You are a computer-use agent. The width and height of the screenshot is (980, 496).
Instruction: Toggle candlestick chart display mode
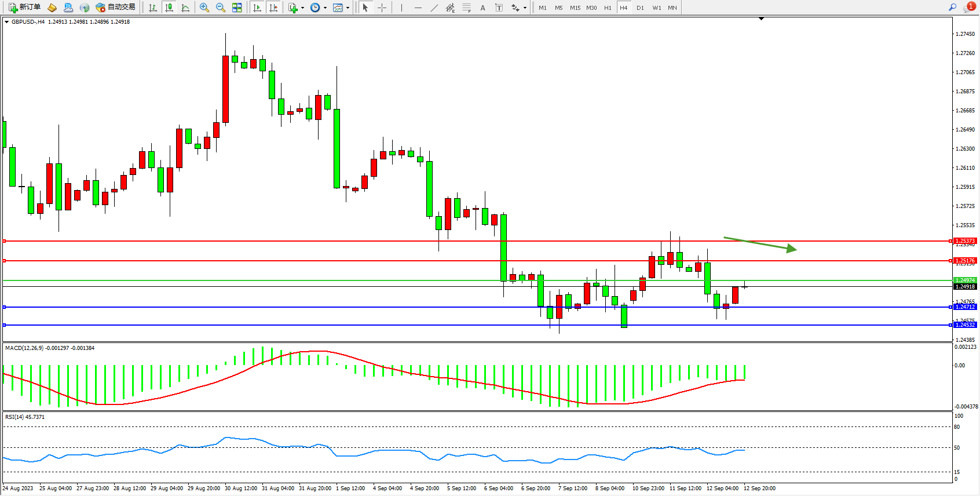coord(169,8)
